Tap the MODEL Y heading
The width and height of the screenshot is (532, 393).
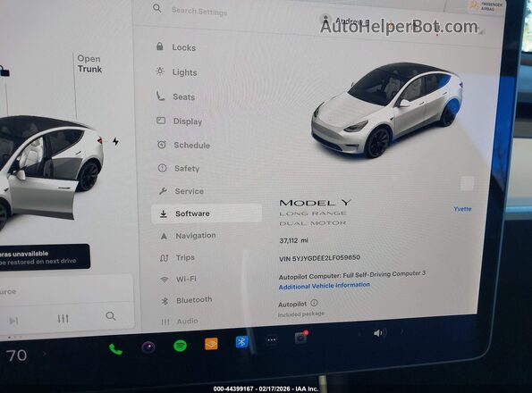[x=316, y=203]
